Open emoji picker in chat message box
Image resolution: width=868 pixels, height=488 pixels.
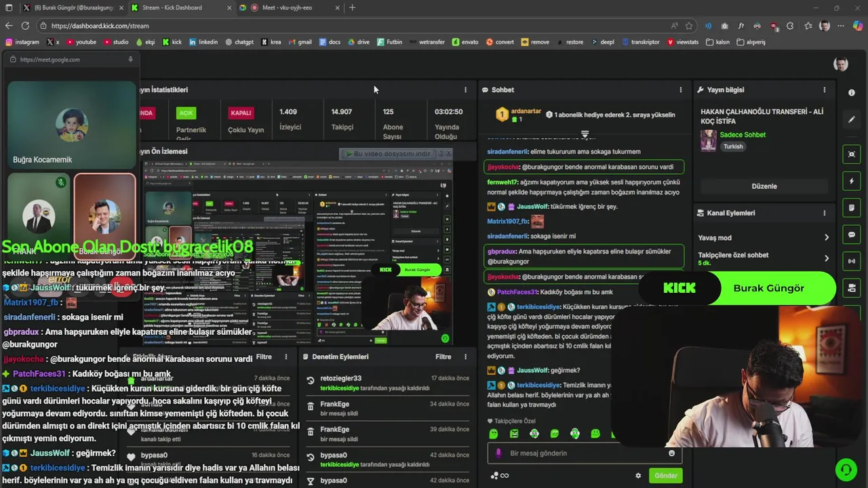click(672, 453)
